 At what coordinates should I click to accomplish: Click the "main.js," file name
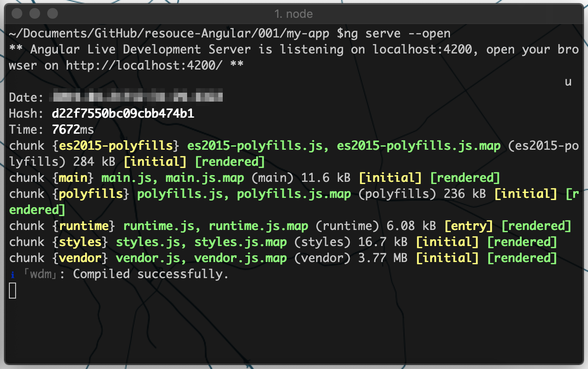click(130, 178)
